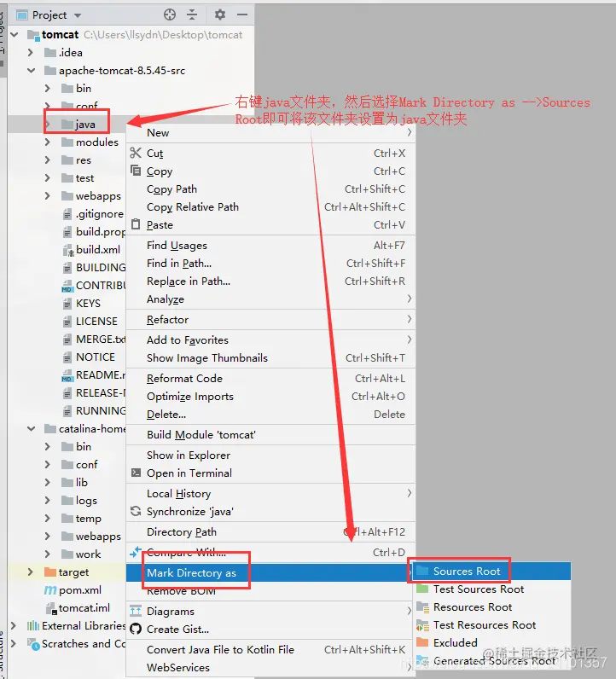
Task: Choose Optimize Imports
Action: pos(270,397)
